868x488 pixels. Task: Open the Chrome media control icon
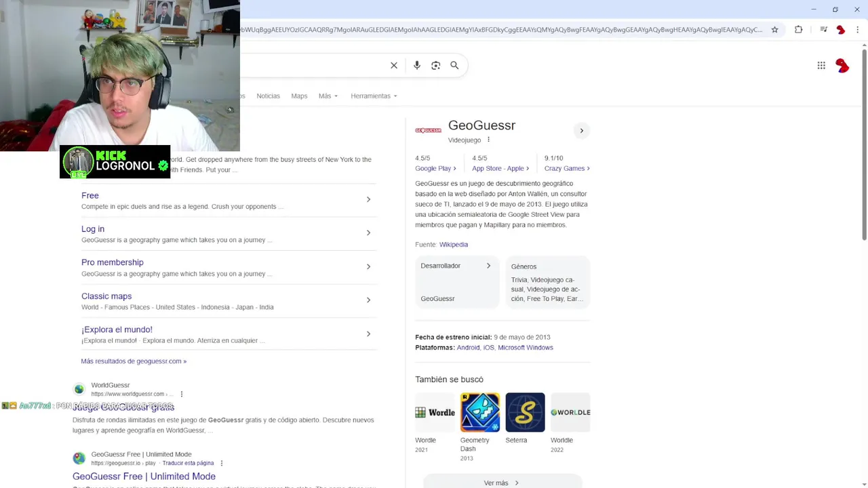click(x=823, y=30)
